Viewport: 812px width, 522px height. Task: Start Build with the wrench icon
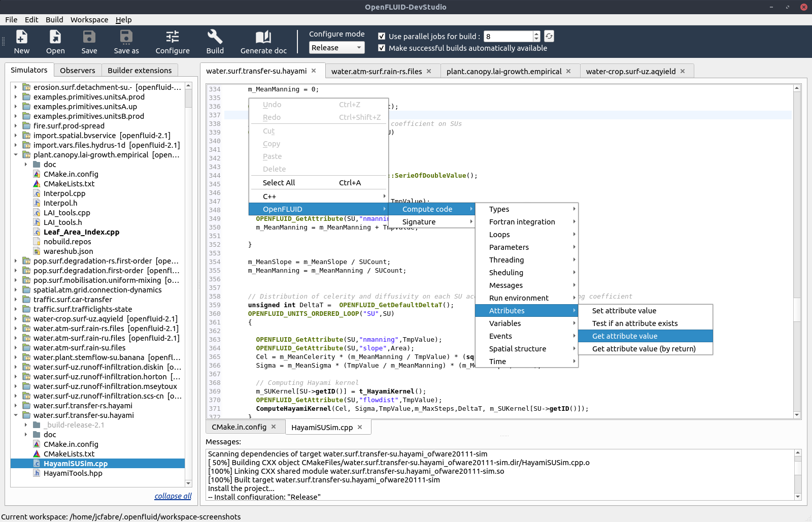(215, 42)
